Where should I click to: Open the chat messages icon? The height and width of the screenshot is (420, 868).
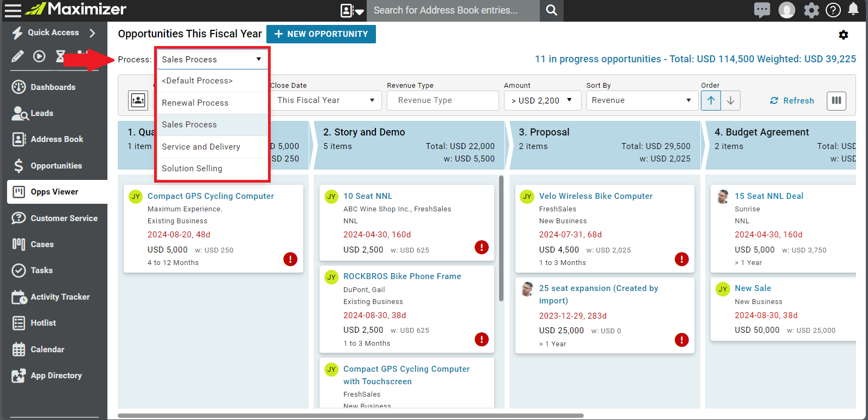[x=762, y=10]
